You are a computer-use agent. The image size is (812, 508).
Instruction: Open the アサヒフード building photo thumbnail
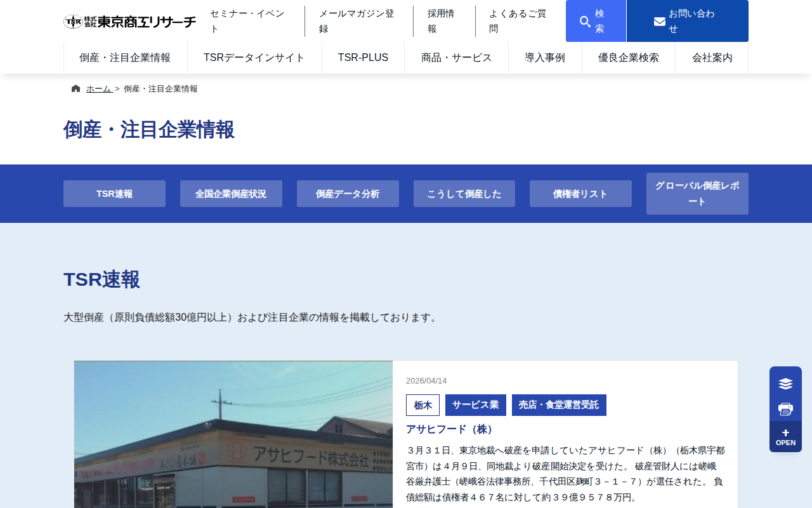click(x=233, y=434)
